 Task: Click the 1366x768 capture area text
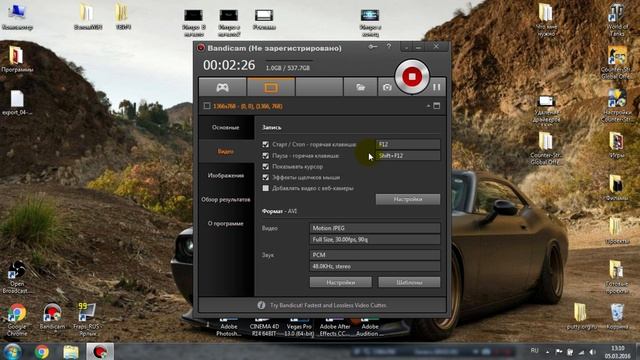(x=248, y=106)
